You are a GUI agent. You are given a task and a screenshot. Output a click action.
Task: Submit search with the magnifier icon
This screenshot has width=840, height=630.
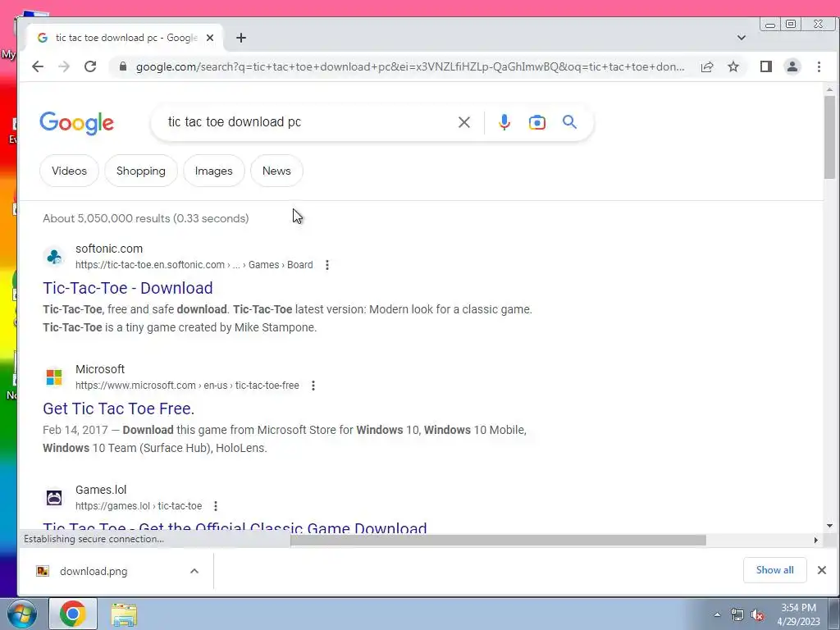click(x=569, y=122)
